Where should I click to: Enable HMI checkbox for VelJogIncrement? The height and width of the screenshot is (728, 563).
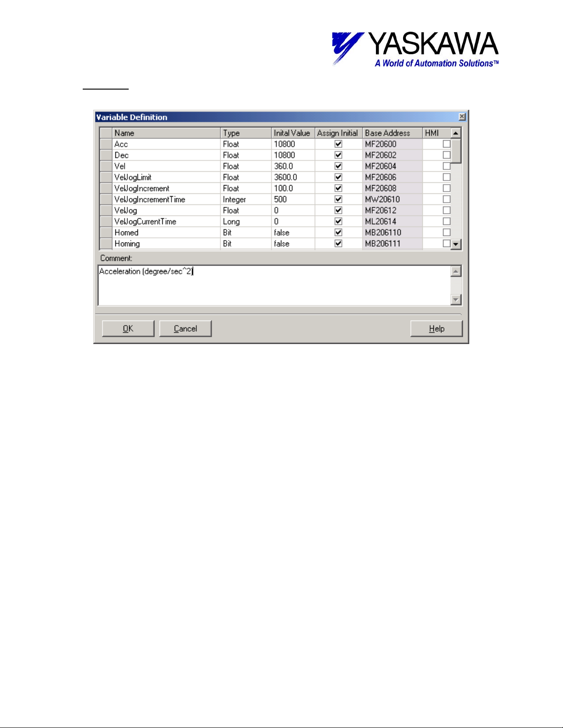pyautogui.click(x=446, y=188)
